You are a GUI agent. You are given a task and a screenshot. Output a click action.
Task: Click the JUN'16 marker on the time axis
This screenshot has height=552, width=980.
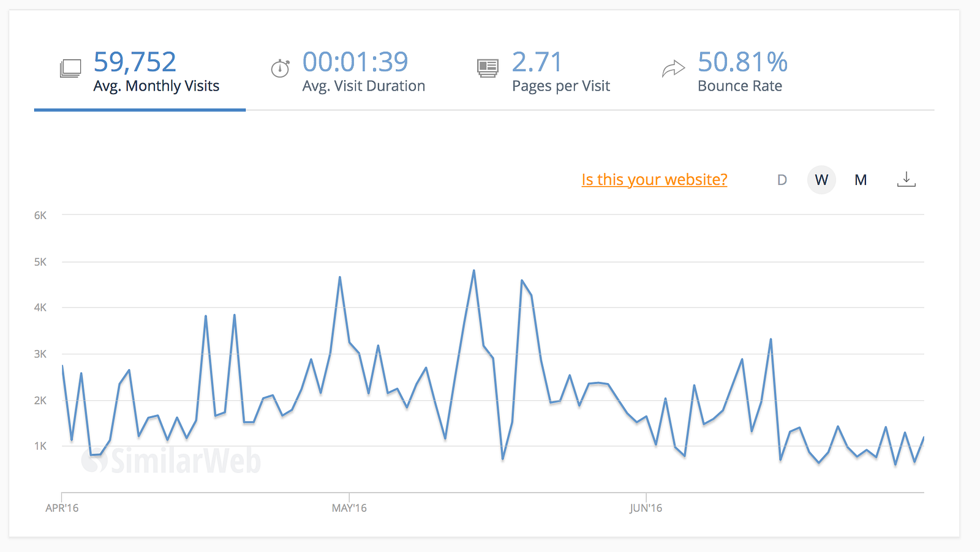(x=646, y=508)
